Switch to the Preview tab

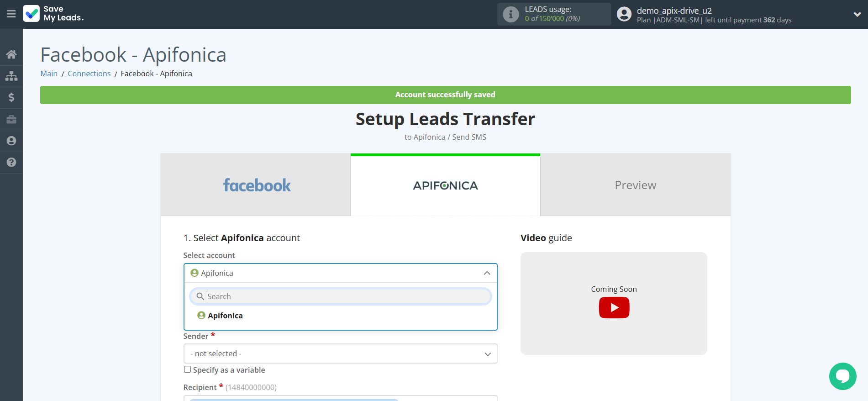pos(635,185)
